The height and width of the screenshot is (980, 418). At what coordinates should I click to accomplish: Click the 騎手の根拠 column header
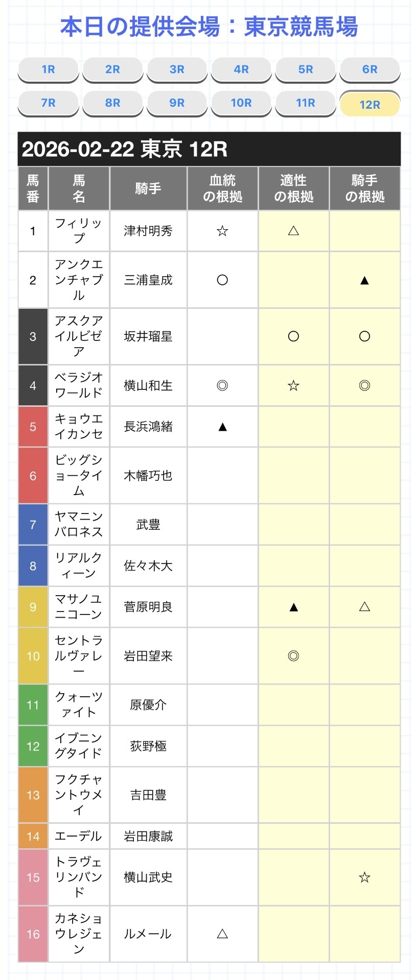(364, 188)
